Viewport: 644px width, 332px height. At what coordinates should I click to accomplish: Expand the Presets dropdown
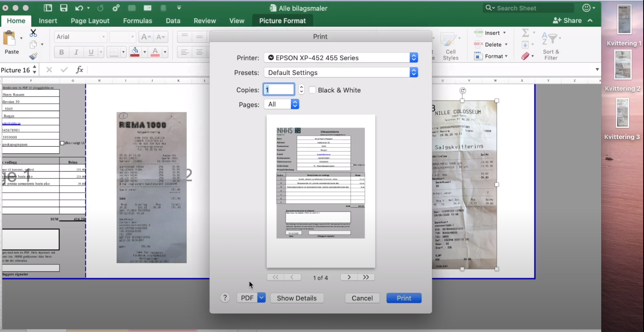[x=414, y=73]
